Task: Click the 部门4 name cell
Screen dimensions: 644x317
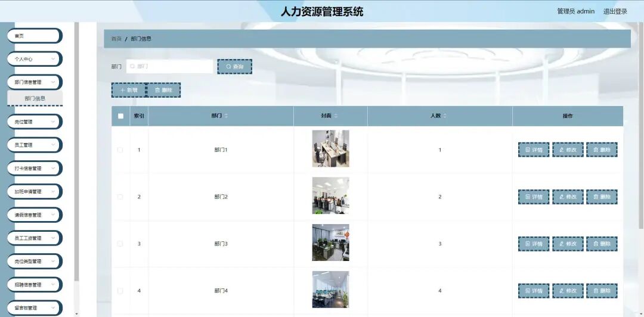Action: click(221, 291)
